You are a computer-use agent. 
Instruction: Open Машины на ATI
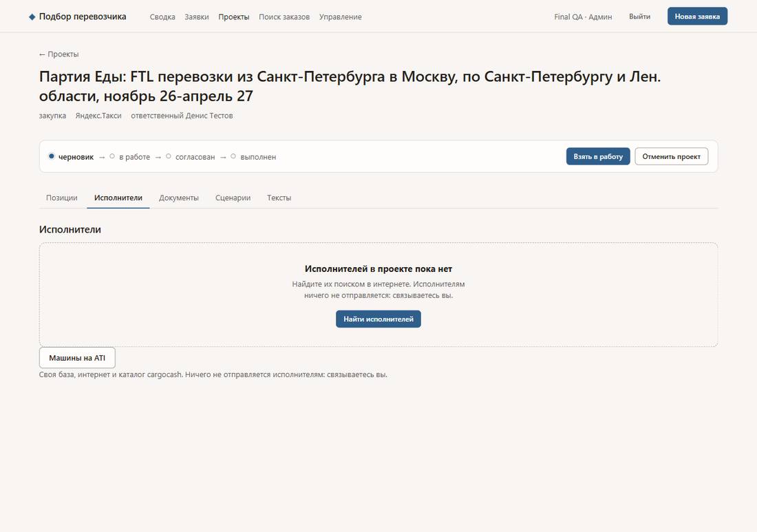[x=77, y=358]
